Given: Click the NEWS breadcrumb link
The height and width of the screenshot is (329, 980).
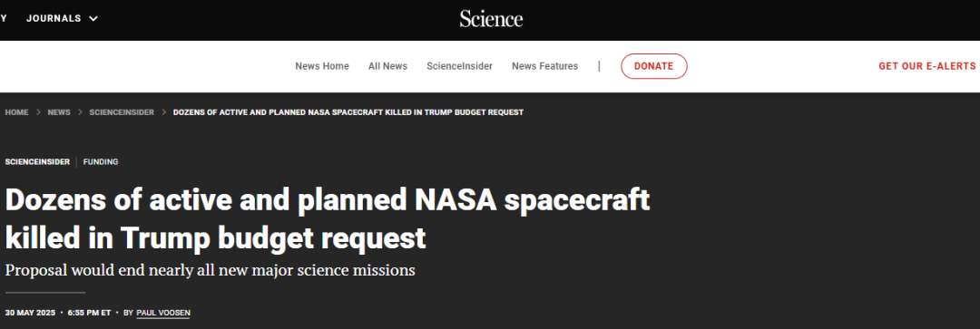Looking at the screenshot, I should click(59, 112).
